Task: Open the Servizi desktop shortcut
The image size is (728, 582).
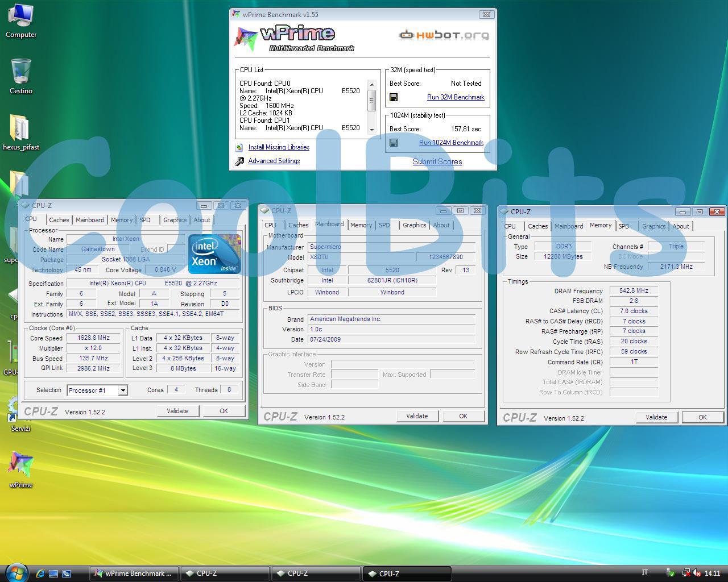Action: point(20,413)
